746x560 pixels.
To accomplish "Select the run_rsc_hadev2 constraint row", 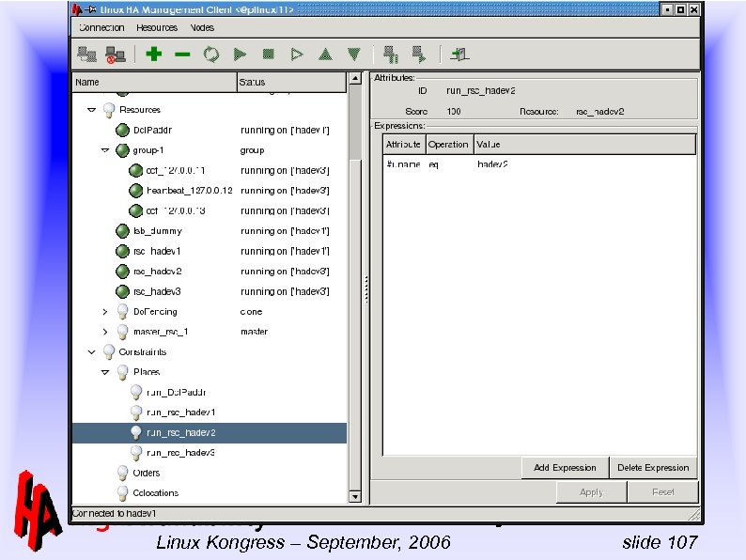I will point(210,432).
